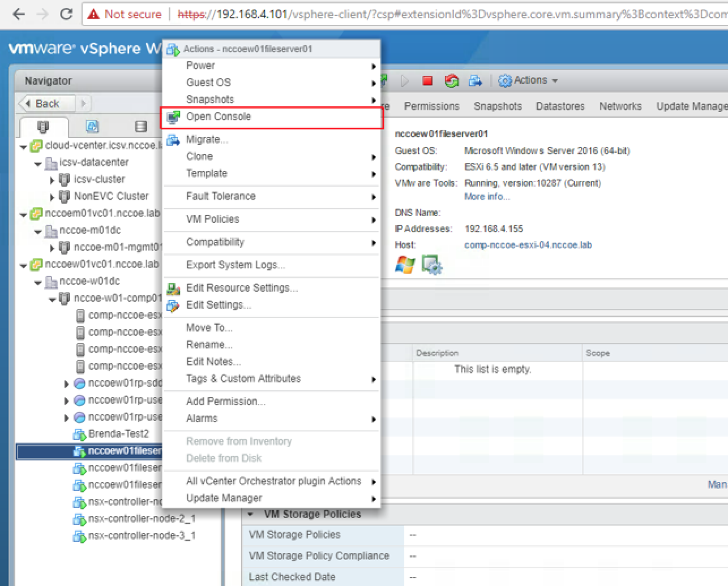The width and height of the screenshot is (728, 586).
Task: Click the icsv-datacenter icon
Action: [x=51, y=163]
